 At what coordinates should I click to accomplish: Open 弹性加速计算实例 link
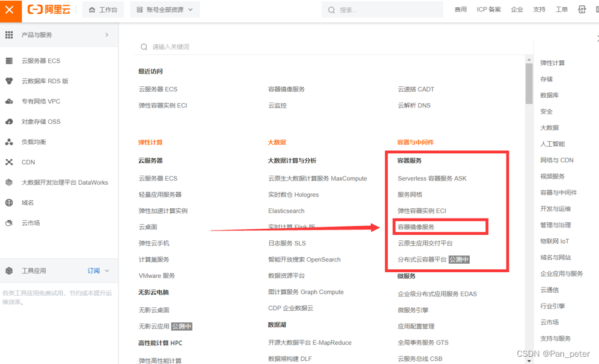pyautogui.click(x=163, y=211)
